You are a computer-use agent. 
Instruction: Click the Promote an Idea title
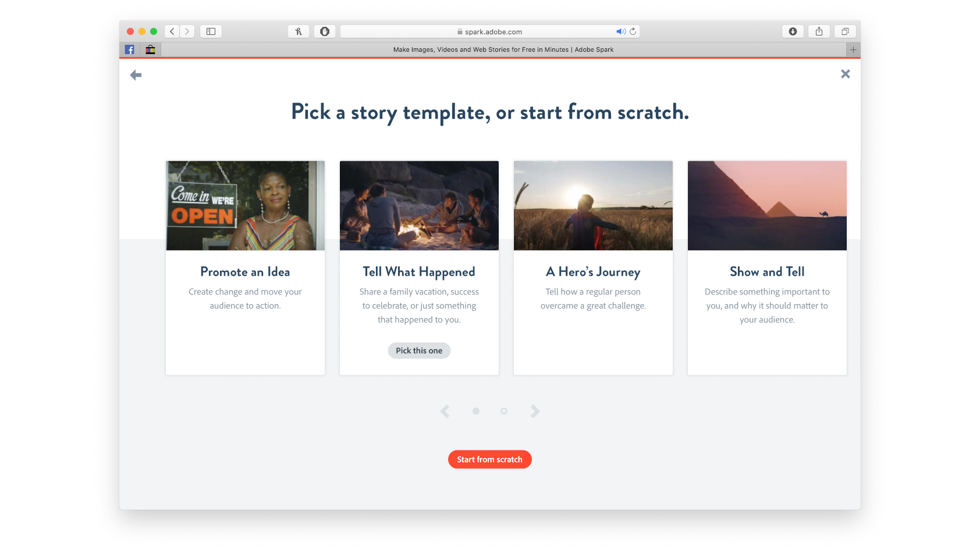(x=245, y=272)
